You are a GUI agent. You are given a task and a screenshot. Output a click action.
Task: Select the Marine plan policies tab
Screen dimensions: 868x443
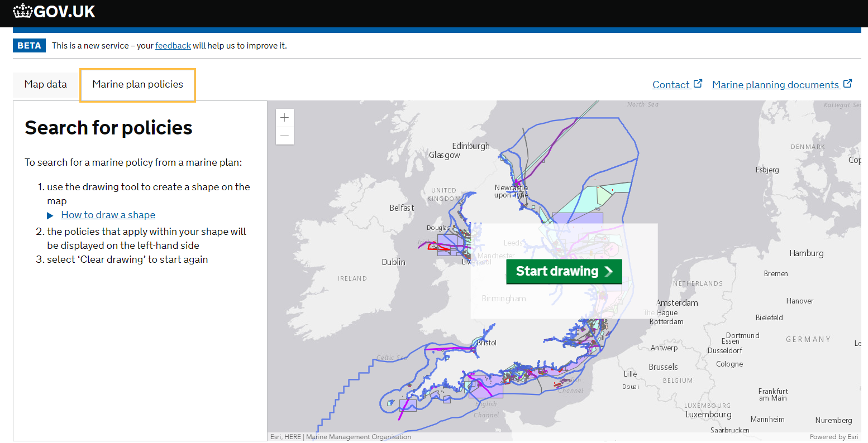(137, 84)
